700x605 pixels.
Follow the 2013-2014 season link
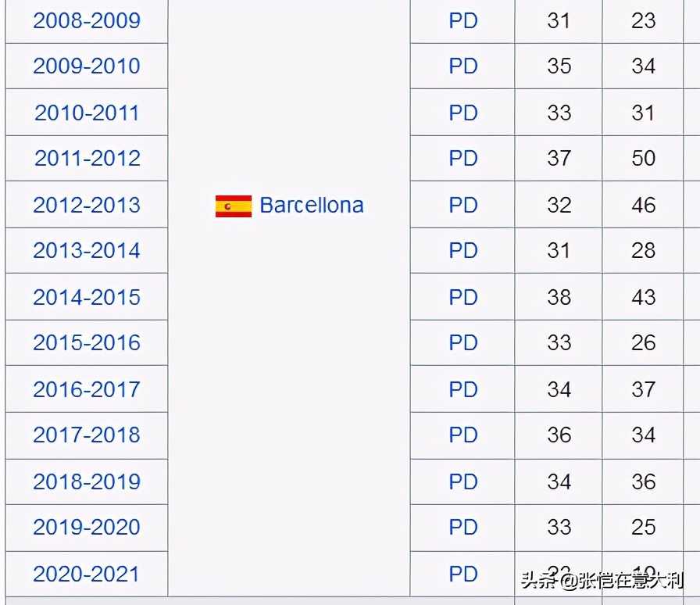(x=87, y=250)
